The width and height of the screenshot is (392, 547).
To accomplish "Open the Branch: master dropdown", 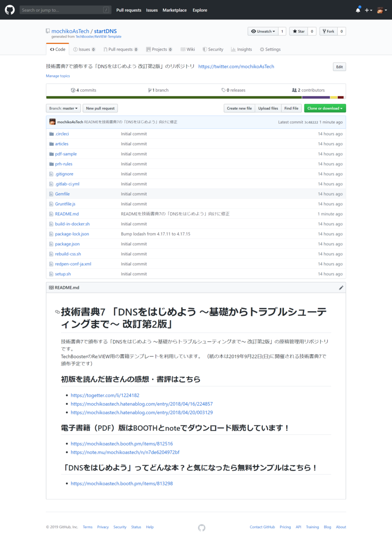I will pyautogui.click(x=63, y=108).
